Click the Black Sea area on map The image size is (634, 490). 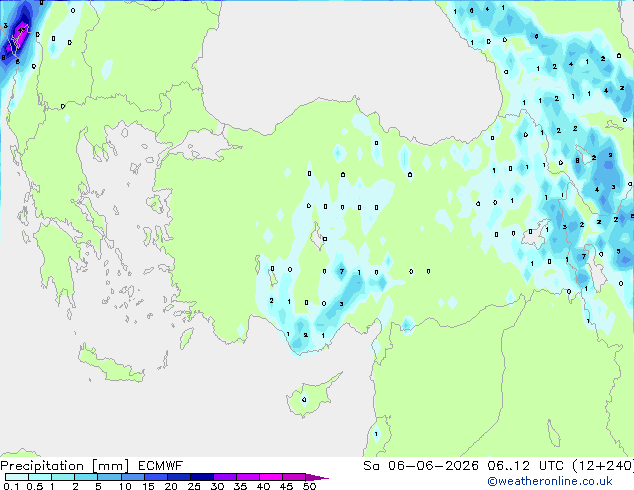tap(348, 61)
